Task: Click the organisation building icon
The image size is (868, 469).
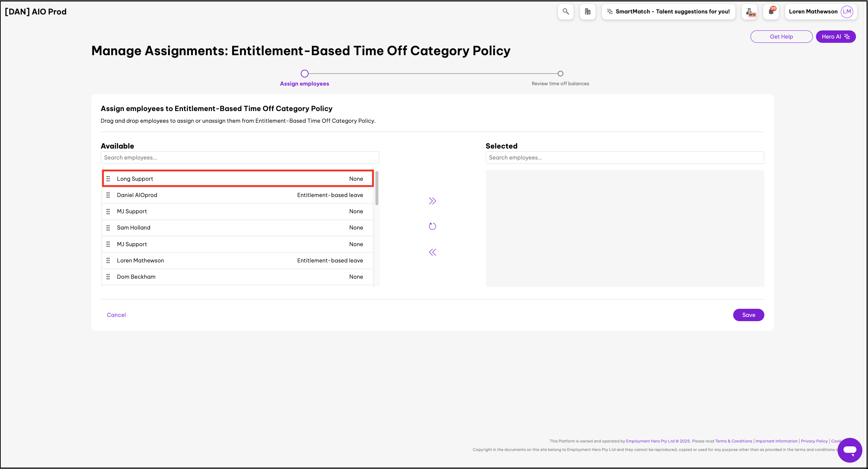Action: click(587, 12)
